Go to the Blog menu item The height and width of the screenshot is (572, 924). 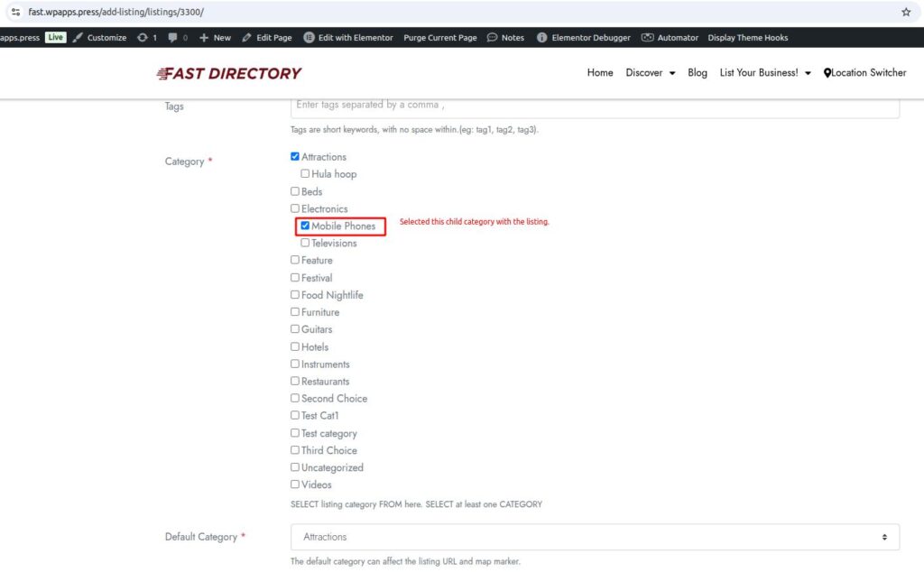coord(698,73)
